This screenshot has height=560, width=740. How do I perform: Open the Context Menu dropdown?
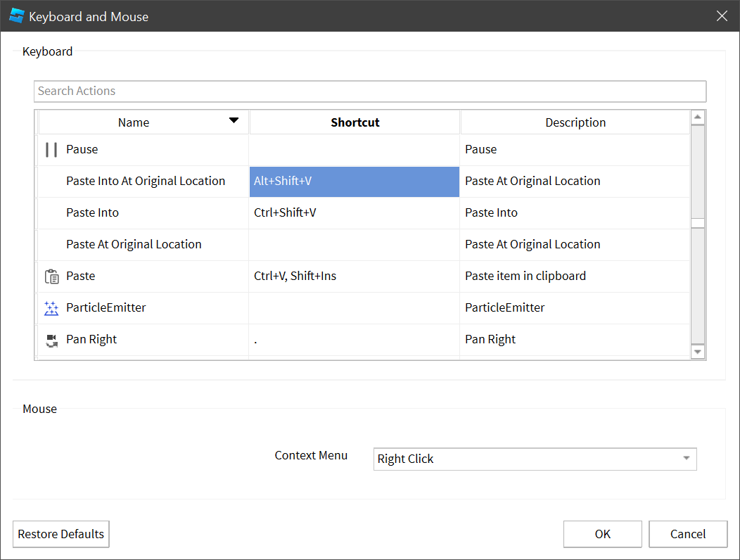[535, 459]
